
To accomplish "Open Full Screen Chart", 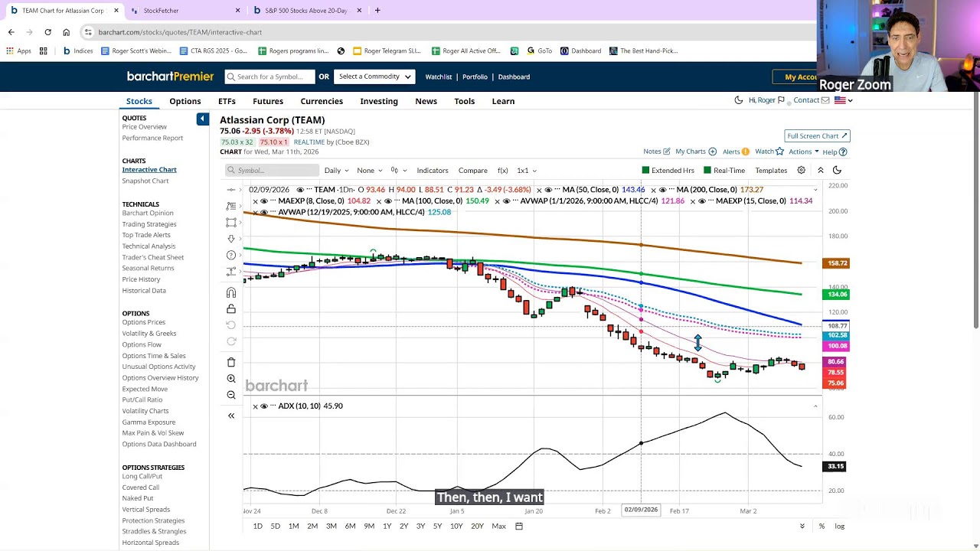I will pos(817,136).
